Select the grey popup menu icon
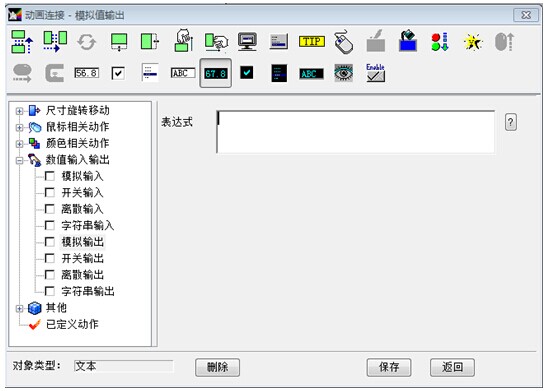 click(279, 41)
